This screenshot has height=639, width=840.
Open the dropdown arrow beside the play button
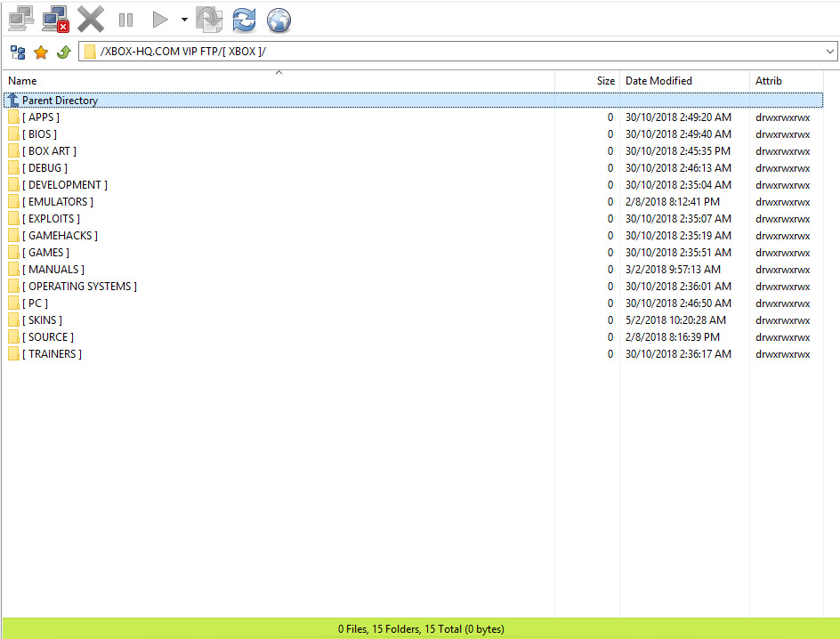pyautogui.click(x=184, y=19)
